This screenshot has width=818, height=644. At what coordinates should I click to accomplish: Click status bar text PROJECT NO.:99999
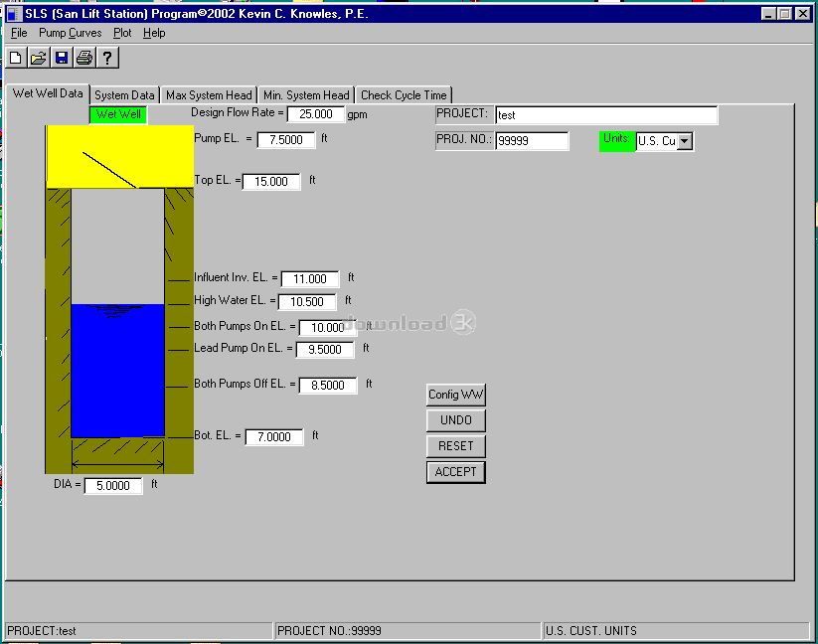pos(329,631)
